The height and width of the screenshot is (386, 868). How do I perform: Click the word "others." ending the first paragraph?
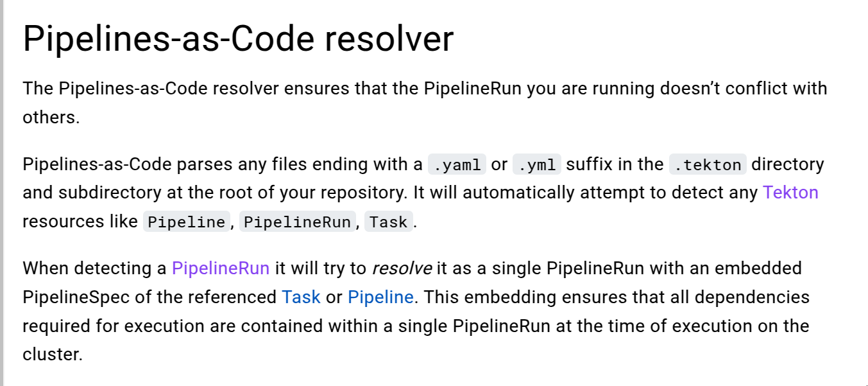pyautogui.click(x=51, y=118)
